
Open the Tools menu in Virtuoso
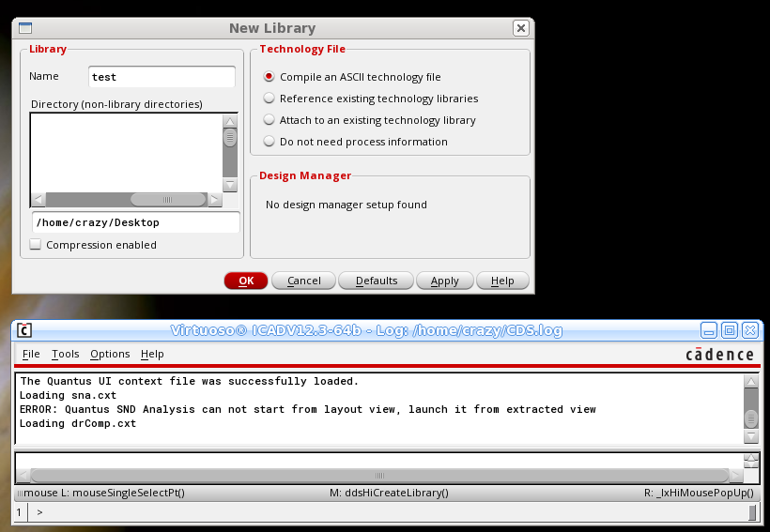pyautogui.click(x=66, y=354)
